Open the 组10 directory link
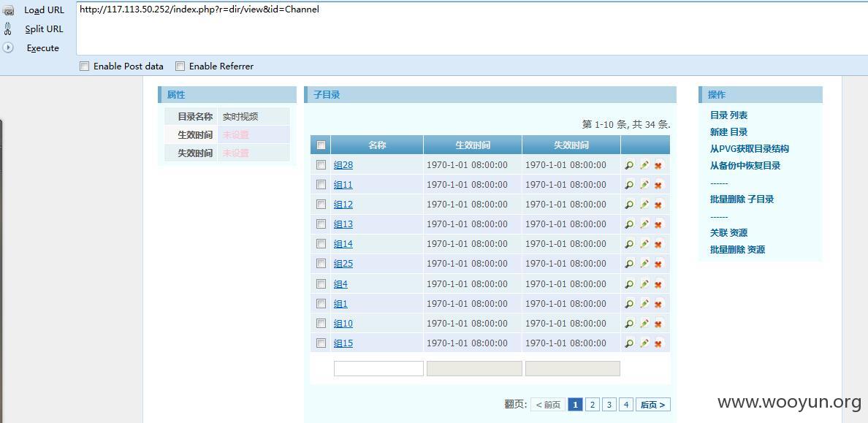 point(343,324)
